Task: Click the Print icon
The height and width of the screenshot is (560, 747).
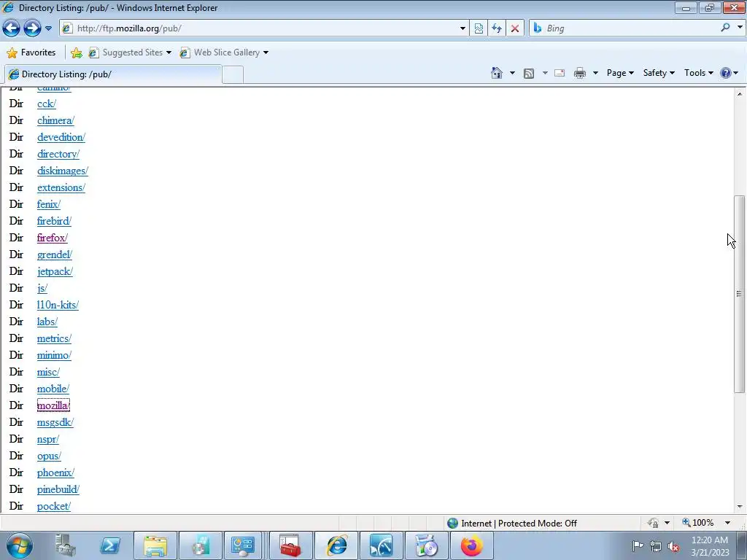Action: point(580,73)
